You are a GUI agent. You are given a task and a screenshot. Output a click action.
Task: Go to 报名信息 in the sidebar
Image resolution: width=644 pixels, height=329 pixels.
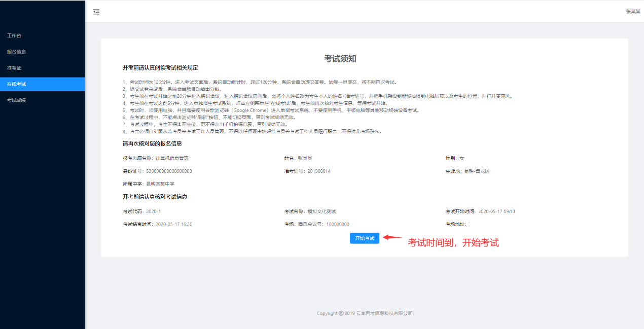tap(17, 52)
